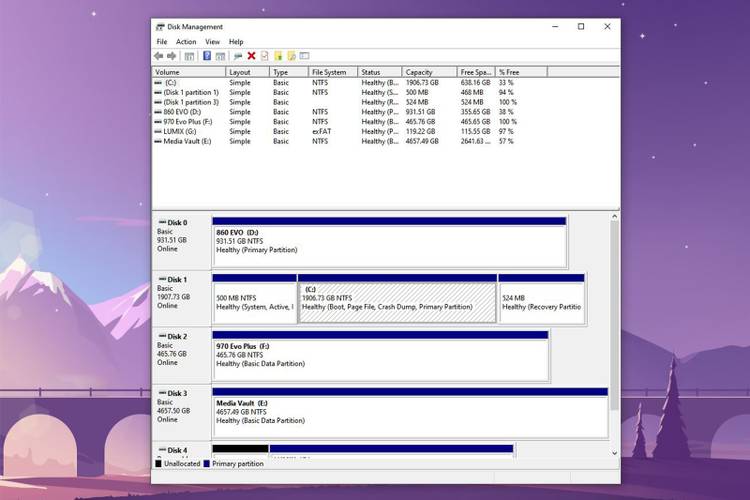Screen dimensions: 750x500
Task: Click scroll down arrow of disk pane
Action: click(x=615, y=453)
